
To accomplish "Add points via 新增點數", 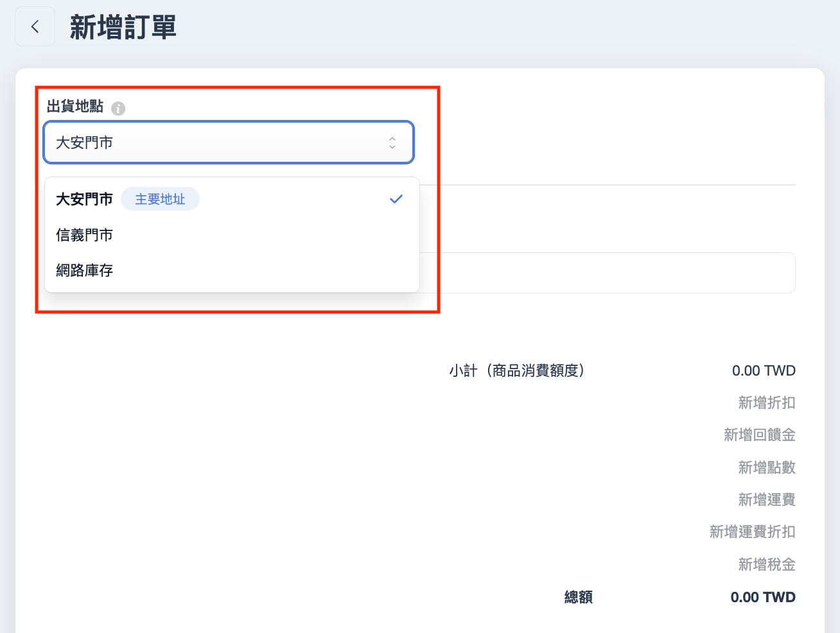I will (766, 467).
